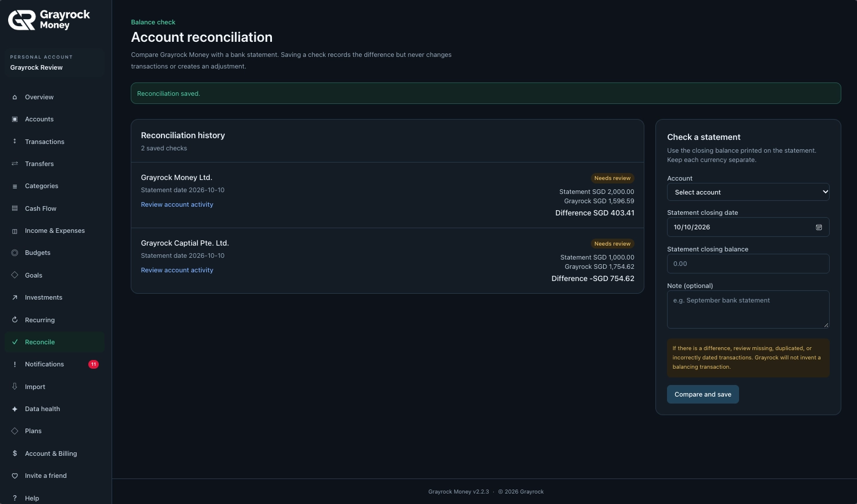Click the Plans diamond icon
Image resolution: width=857 pixels, height=504 pixels.
[15, 431]
